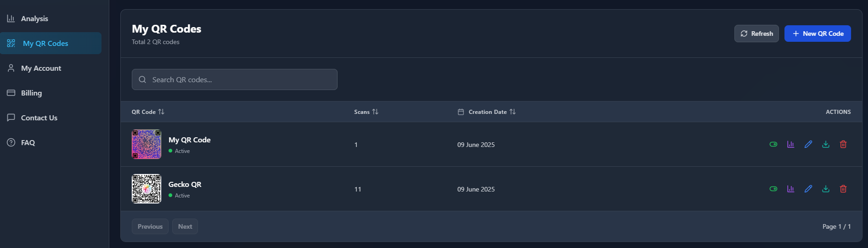Screen dimensions: 868x248
Task: Sort table by Scans column
Action: point(366,112)
